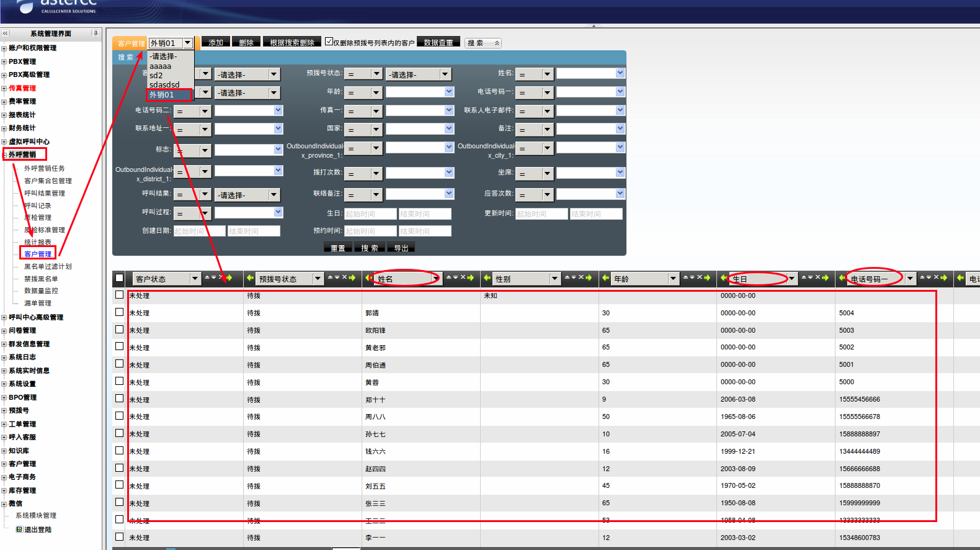
Task: Collapse the sidebar with the double-arrow icon
Action: coord(6,34)
